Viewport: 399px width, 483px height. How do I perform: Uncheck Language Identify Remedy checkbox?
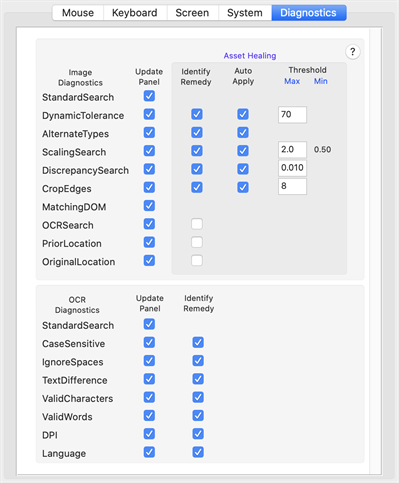tap(198, 453)
